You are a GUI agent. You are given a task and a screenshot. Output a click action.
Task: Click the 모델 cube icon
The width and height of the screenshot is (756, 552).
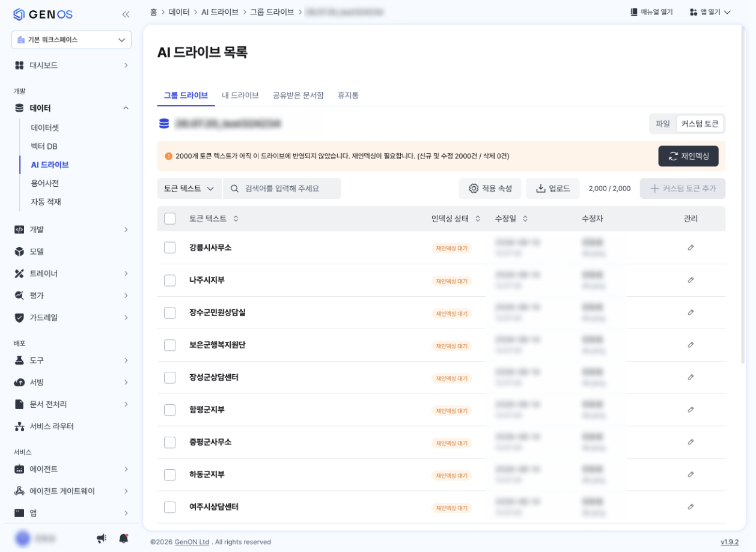tap(19, 251)
